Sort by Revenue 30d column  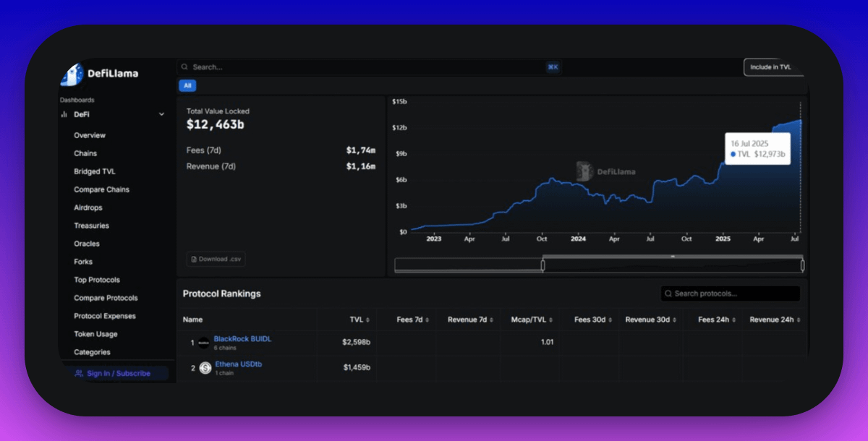coord(651,320)
